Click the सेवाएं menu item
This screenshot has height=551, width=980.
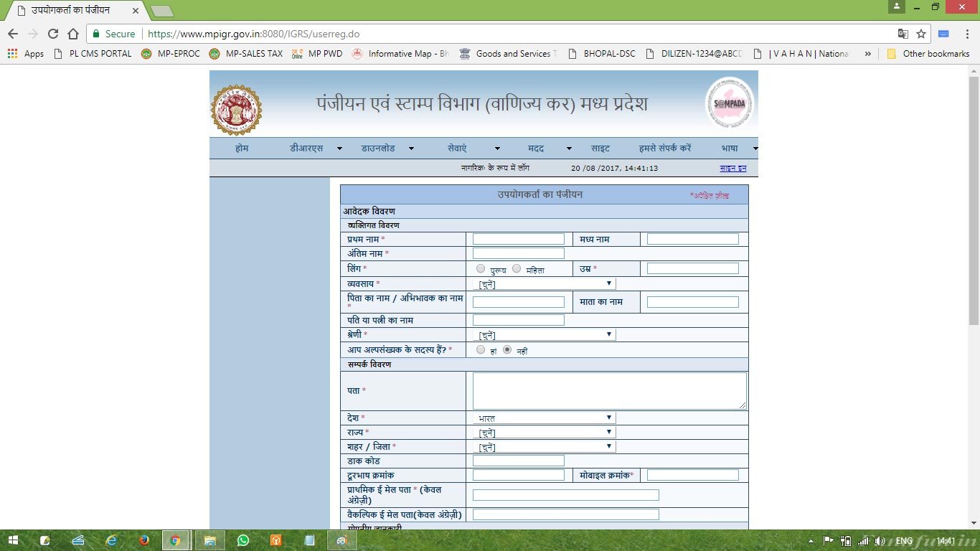point(456,148)
